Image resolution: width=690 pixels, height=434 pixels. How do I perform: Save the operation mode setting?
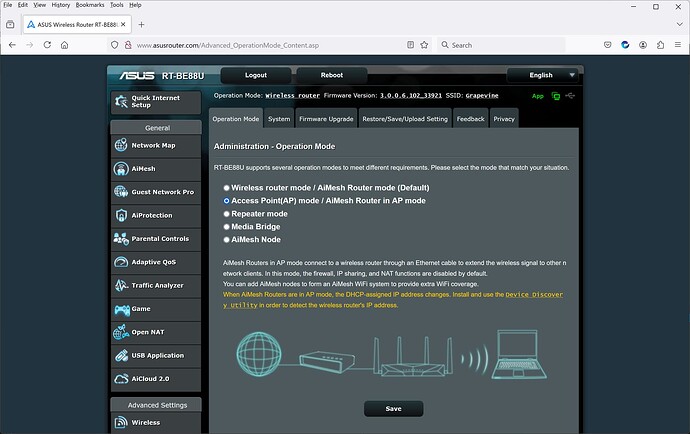(393, 409)
